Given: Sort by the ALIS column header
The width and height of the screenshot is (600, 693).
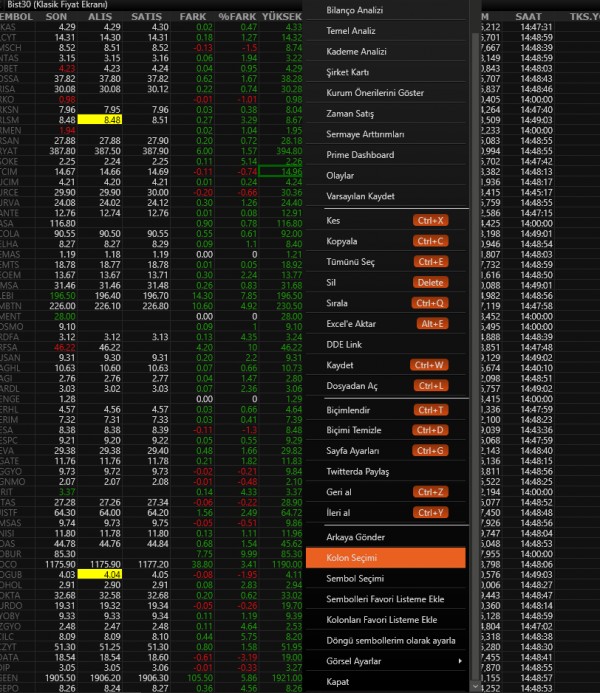Looking at the screenshot, I should pos(100,17).
